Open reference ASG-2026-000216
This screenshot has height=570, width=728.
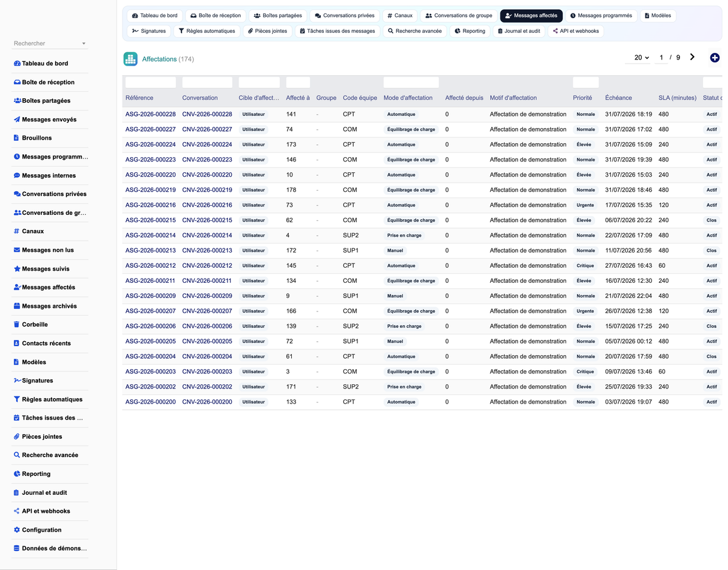[x=150, y=205]
